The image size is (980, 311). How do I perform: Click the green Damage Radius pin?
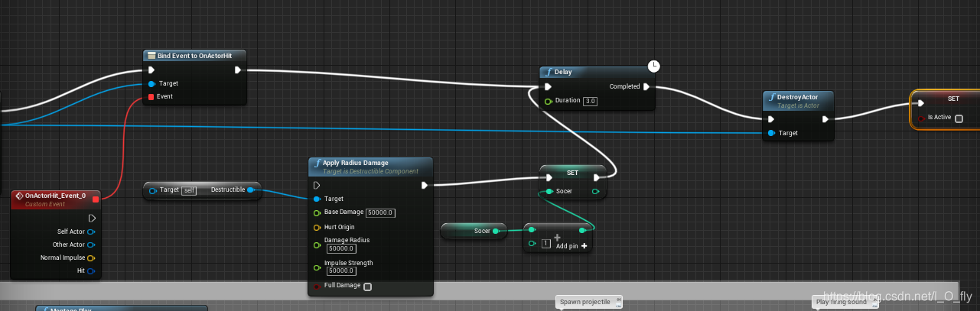[317, 244]
